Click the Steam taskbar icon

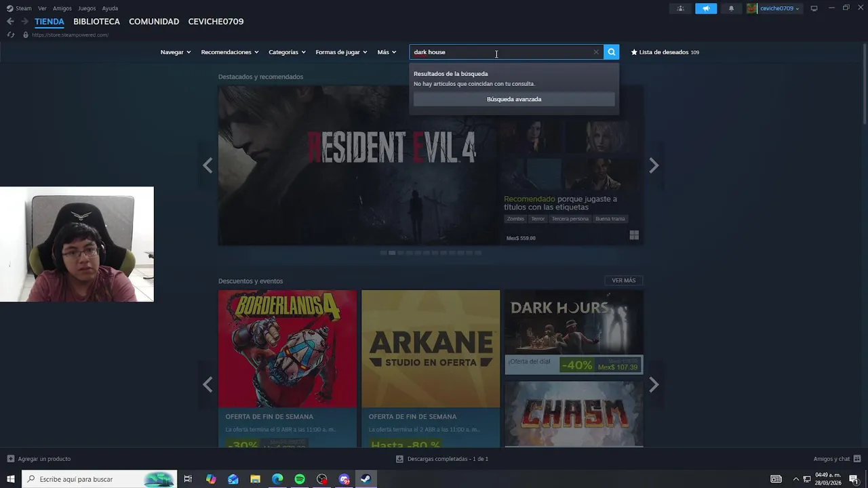366,479
